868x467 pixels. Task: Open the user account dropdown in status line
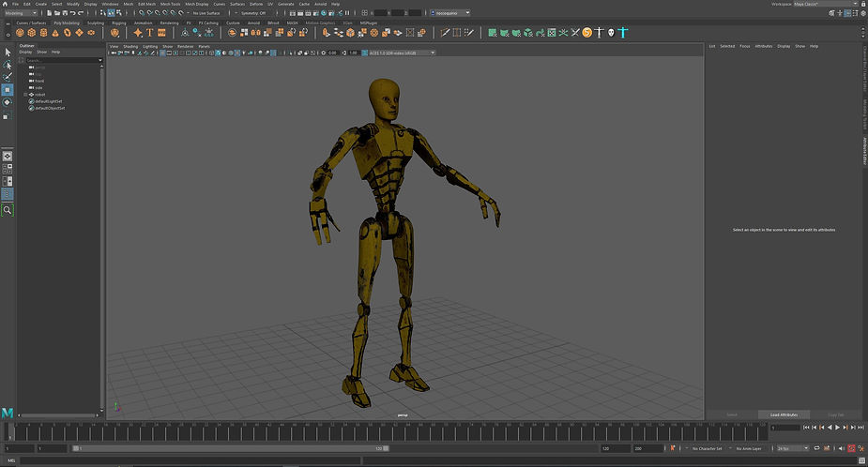point(450,13)
